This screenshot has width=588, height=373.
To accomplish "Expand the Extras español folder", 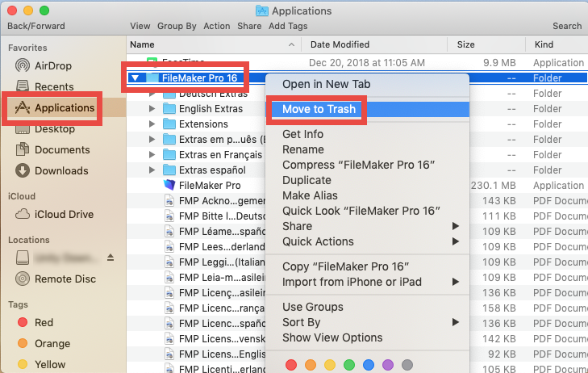I will tap(152, 170).
